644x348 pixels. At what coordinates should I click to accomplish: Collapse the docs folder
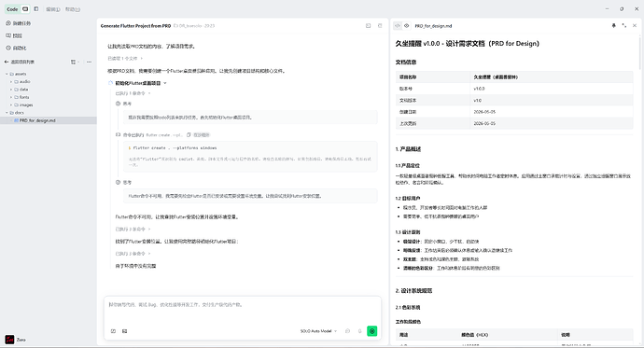click(7, 113)
